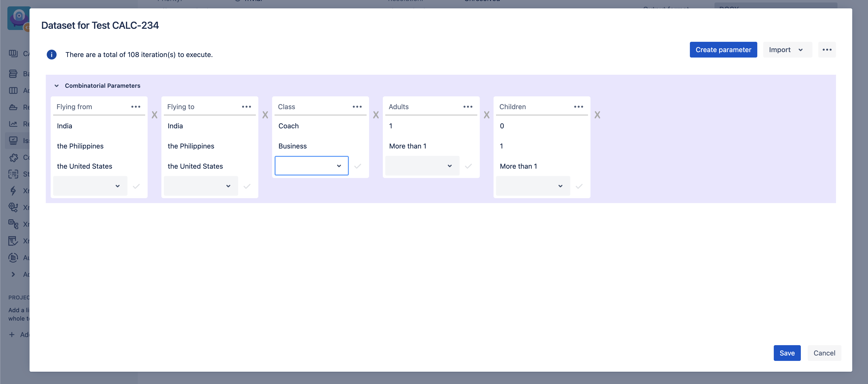
Task: Open the Adults parameter options menu
Action: point(468,107)
